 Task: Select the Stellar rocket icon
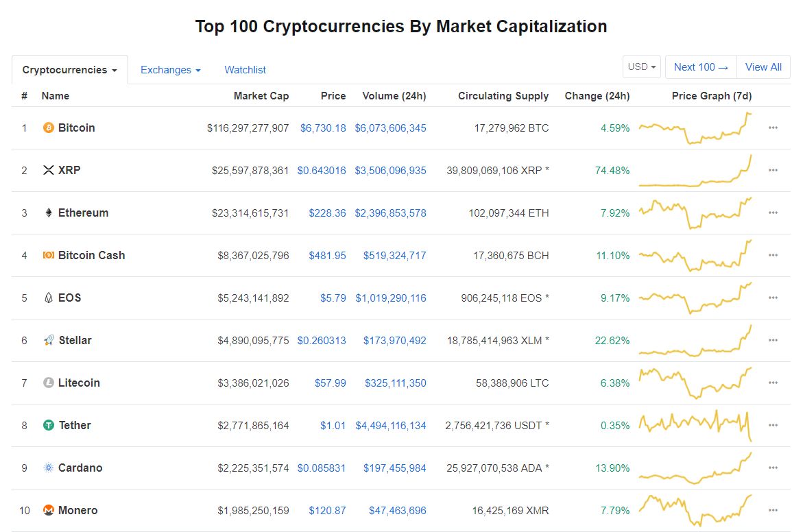(x=47, y=340)
